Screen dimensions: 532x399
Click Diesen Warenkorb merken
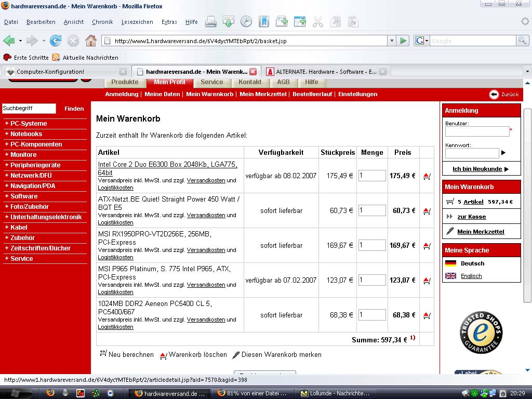click(277, 354)
